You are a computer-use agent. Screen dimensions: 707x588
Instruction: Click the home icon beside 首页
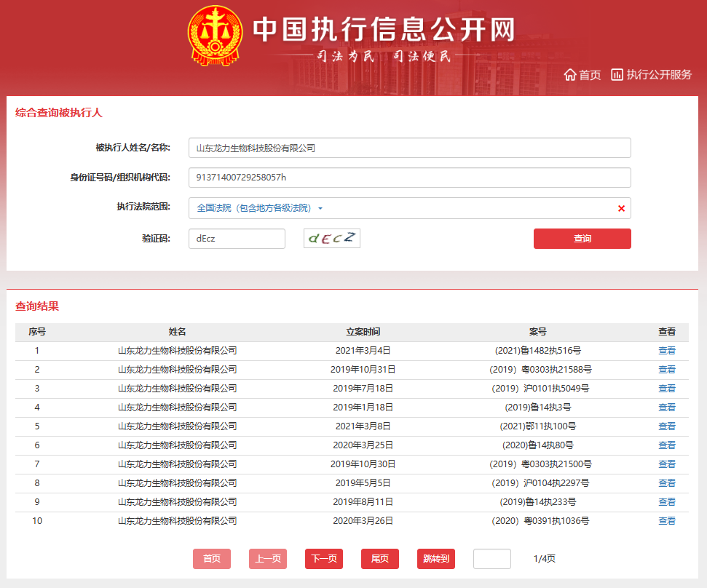click(x=570, y=75)
